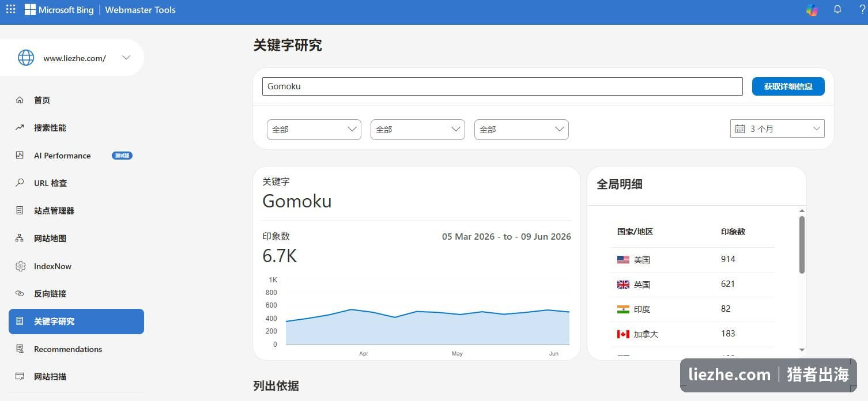Click the value 183
This screenshot has height=401, width=868.
tap(728, 334)
